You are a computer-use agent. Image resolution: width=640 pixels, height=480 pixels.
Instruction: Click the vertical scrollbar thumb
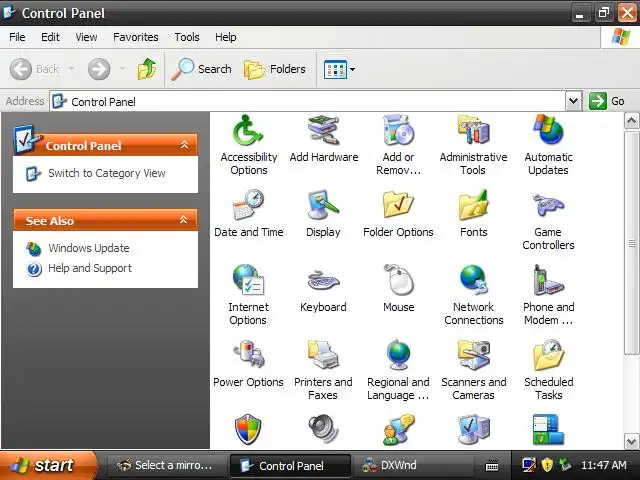click(x=631, y=243)
